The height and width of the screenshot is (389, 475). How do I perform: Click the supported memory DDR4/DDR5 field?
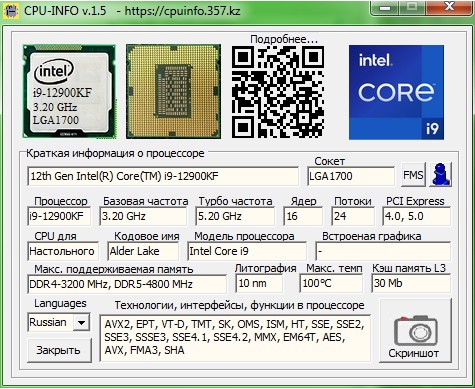tap(127, 284)
